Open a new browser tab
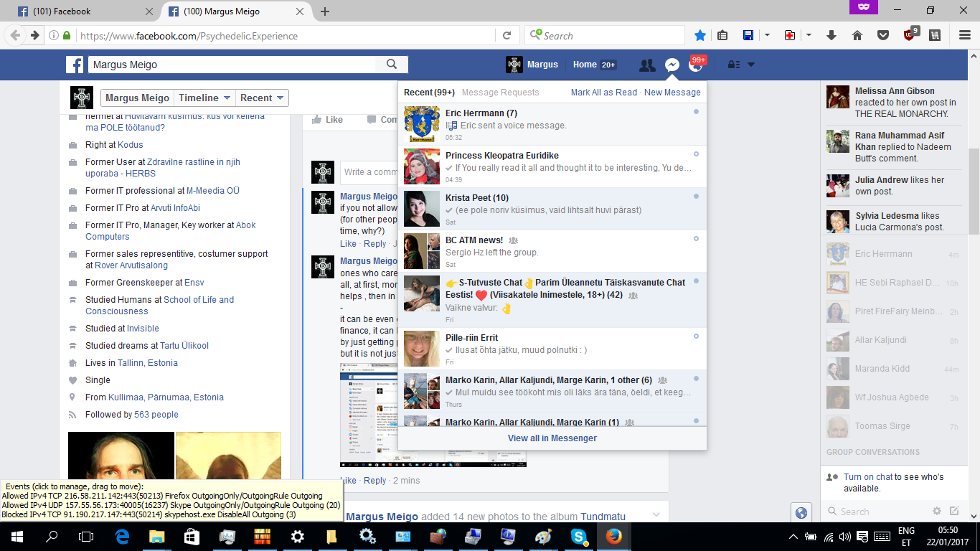 [325, 11]
